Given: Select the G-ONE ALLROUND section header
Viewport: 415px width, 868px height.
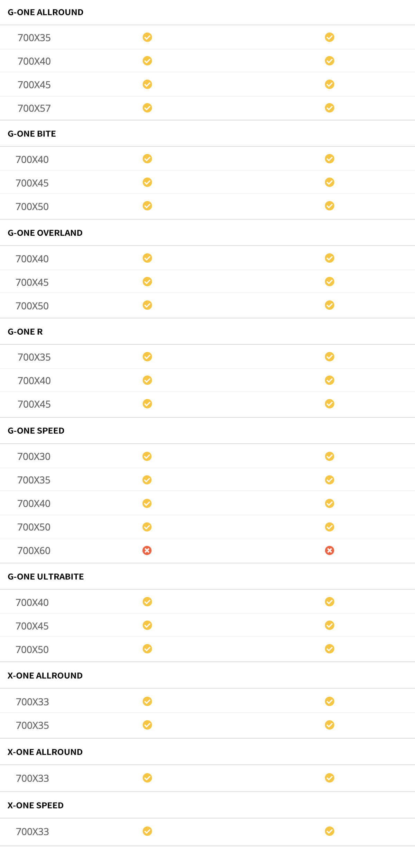Looking at the screenshot, I should (x=45, y=12).
